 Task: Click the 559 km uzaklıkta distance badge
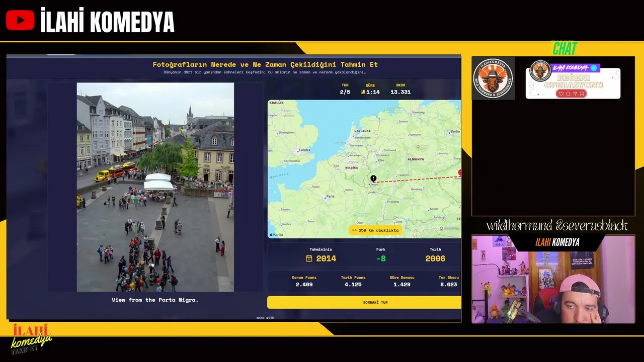coord(375,230)
